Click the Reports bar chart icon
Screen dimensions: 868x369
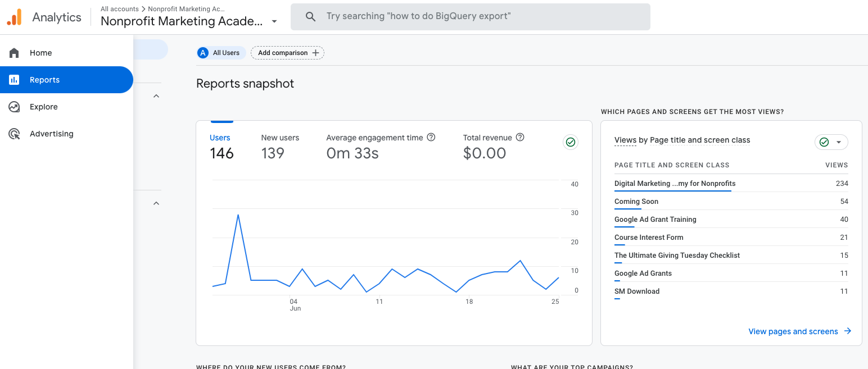click(x=14, y=80)
